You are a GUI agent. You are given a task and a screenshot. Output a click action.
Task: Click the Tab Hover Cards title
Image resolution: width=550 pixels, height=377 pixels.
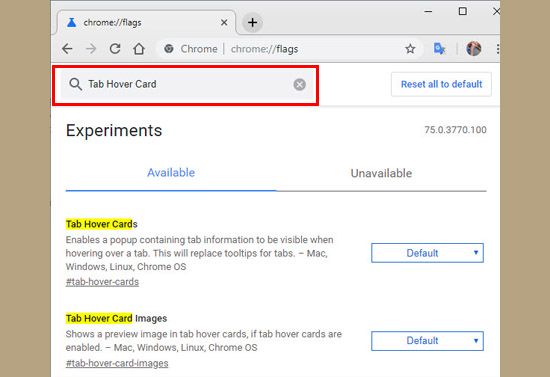pyautogui.click(x=101, y=224)
